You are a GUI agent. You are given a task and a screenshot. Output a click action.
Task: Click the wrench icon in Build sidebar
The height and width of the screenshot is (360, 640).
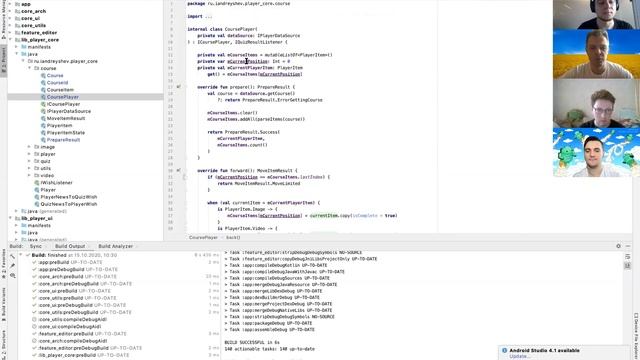coord(12,257)
